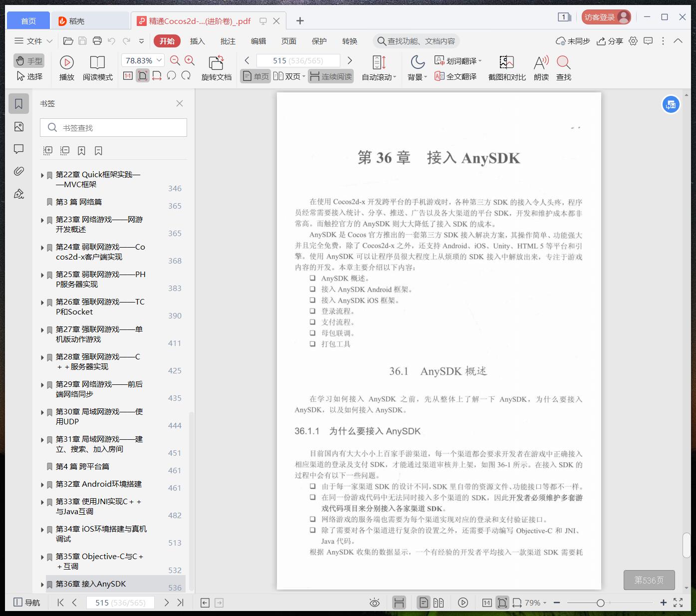The image size is (696, 616).
Task: Expand bookmark 第22章 Quick框架实践
Action: pos(42,175)
